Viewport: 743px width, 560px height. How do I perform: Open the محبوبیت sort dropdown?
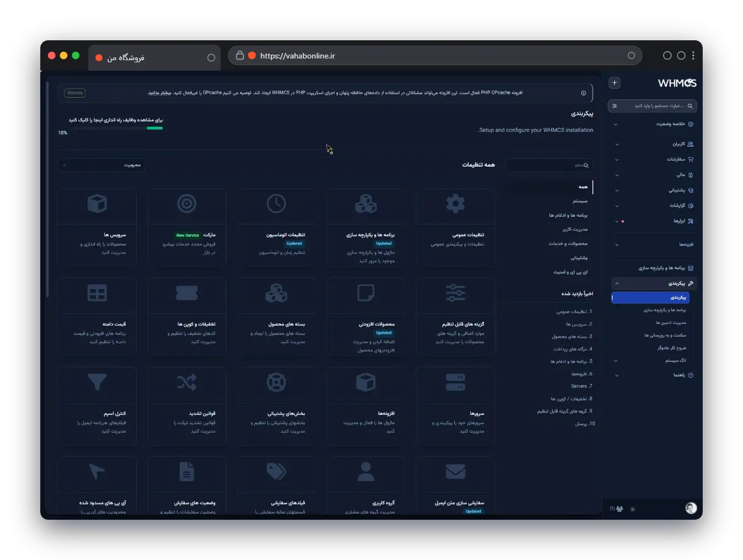click(x=102, y=165)
